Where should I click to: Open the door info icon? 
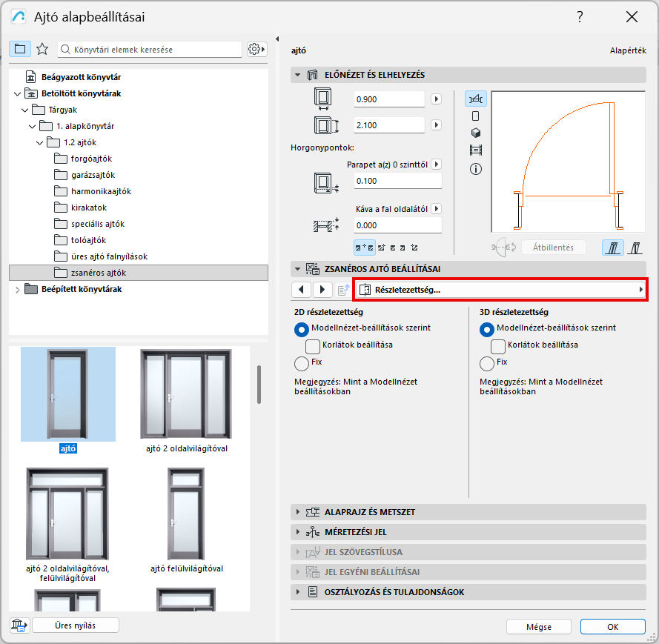point(476,169)
